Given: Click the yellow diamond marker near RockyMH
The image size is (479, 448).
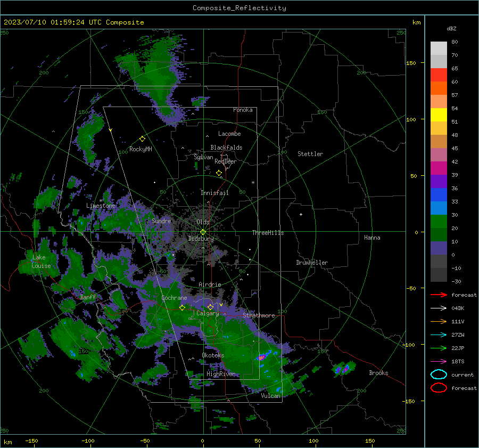Looking at the screenshot, I should click(142, 139).
